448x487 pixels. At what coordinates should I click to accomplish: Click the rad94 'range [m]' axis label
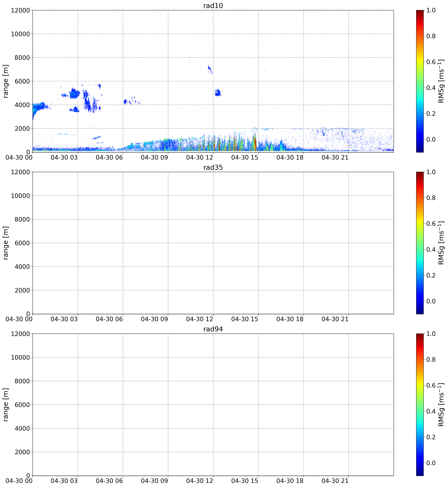point(6,405)
